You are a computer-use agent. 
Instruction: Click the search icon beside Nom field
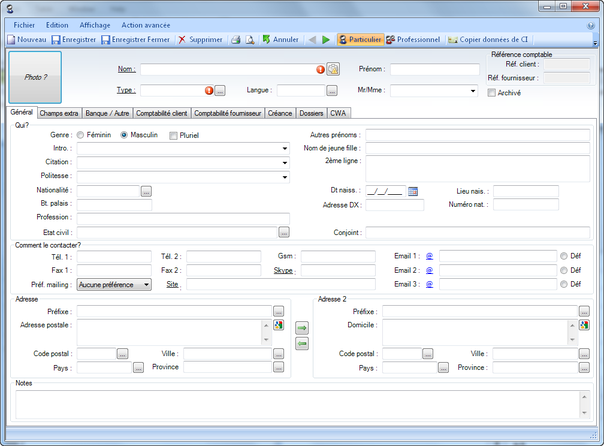click(333, 69)
